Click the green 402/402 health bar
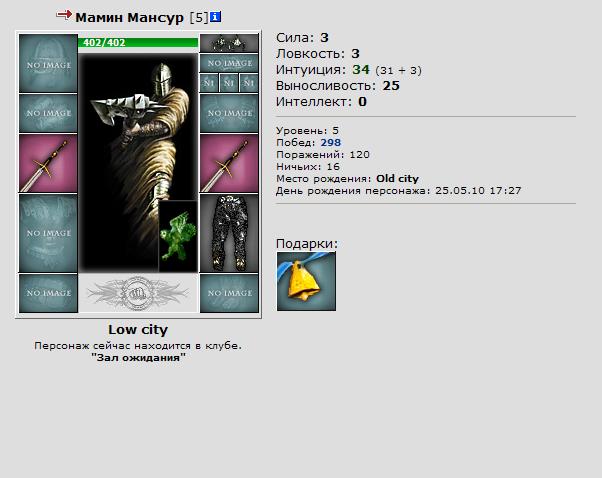Viewport: 602px width, 478px height. (138, 42)
